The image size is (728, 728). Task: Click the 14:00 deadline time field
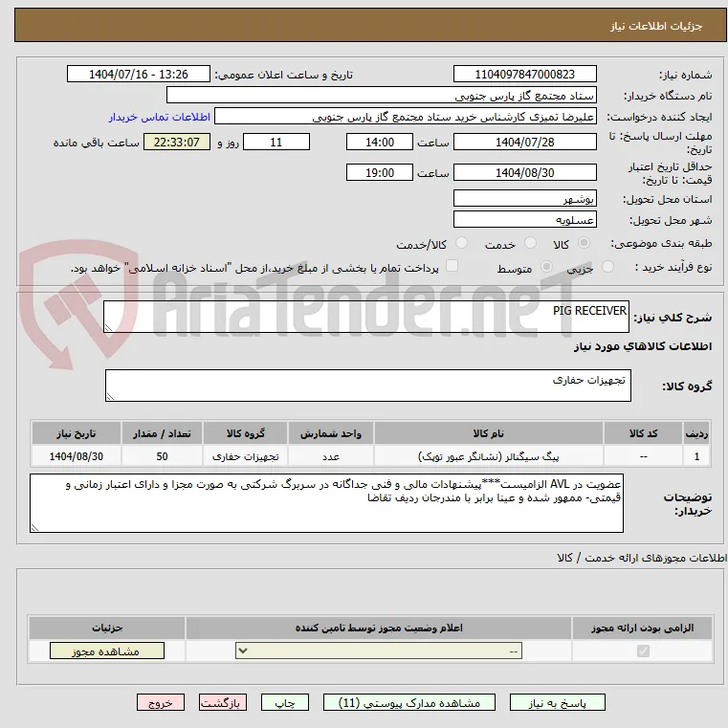coord(380,143)
